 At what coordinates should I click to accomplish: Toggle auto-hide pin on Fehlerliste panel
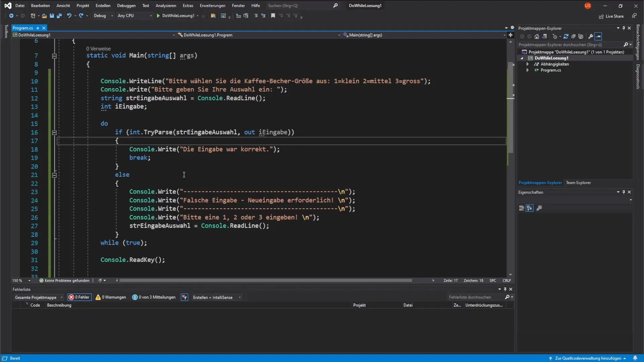pos(505,289)
